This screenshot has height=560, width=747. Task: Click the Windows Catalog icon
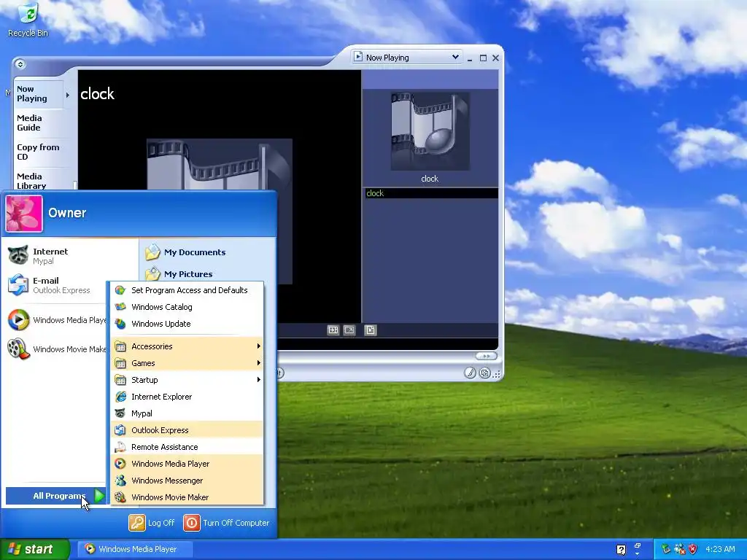point(120,307)
